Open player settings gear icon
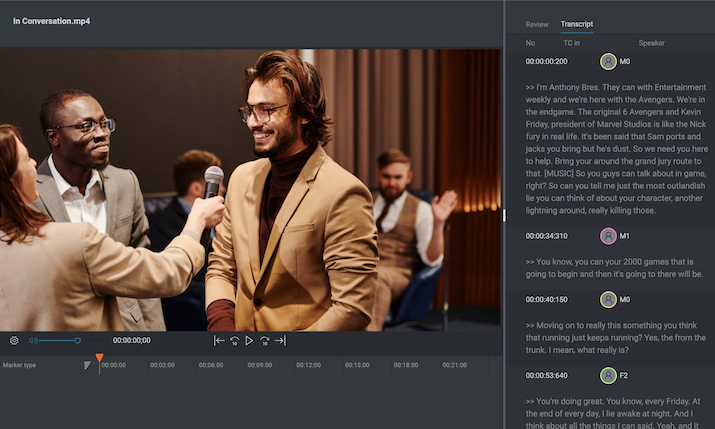Image resolution: width=715 pixels, height=429 pixels. point(14,340)
